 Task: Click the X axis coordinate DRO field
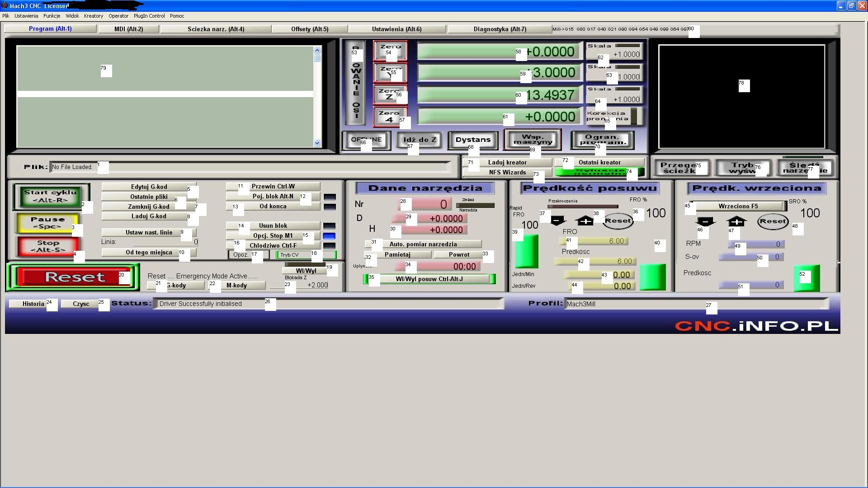tap(499, 51)
